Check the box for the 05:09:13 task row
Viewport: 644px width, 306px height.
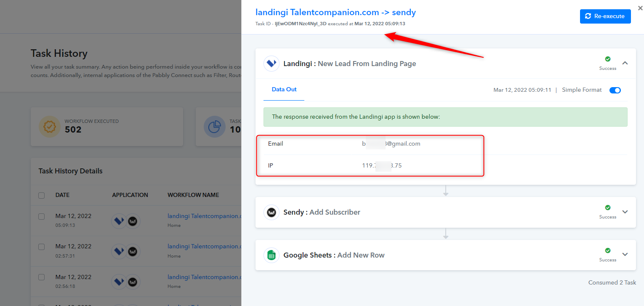41,216
